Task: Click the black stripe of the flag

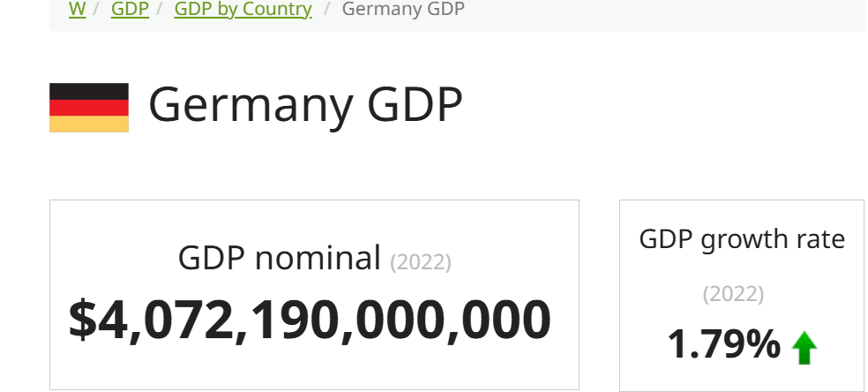Action: [x=89, y=91]
